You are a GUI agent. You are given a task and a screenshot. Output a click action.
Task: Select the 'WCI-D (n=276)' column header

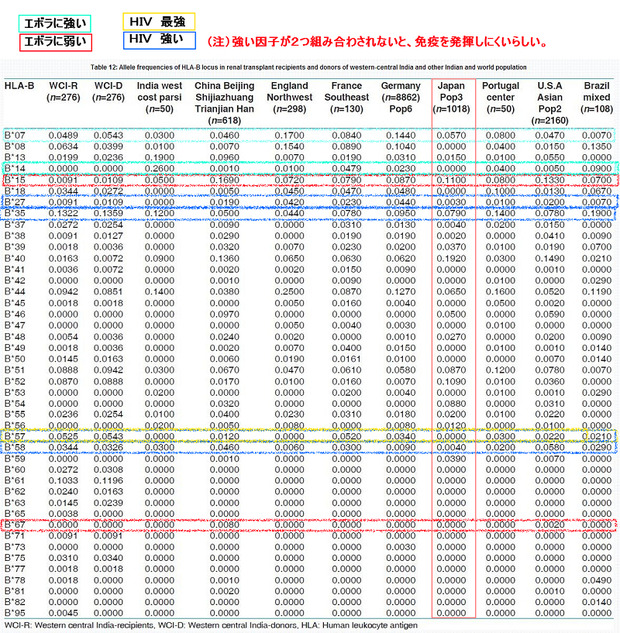click(x=108, y=92)
